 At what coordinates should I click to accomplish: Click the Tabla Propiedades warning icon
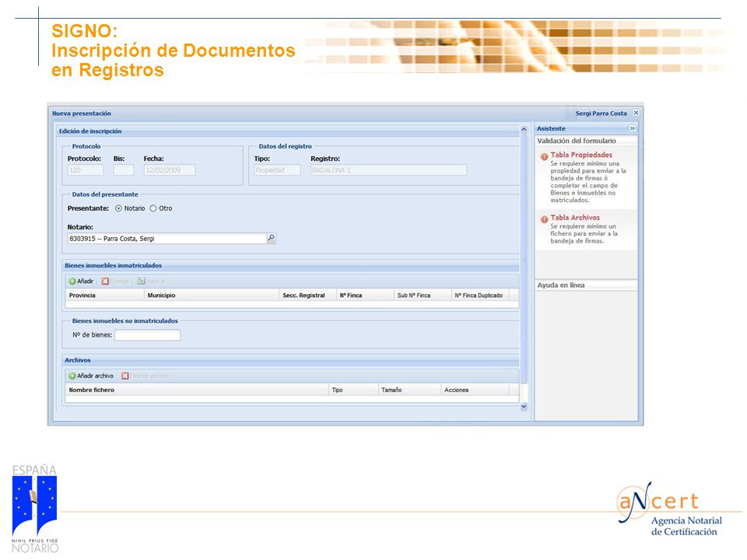click(544, 156)
